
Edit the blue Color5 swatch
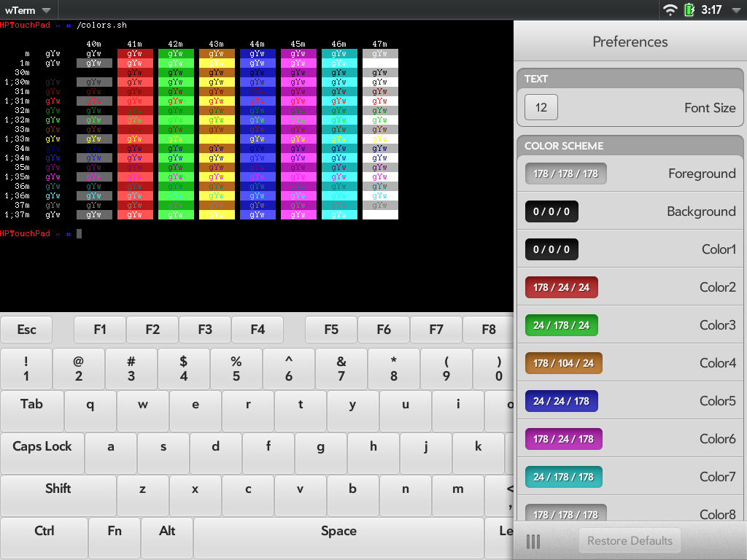561,401
